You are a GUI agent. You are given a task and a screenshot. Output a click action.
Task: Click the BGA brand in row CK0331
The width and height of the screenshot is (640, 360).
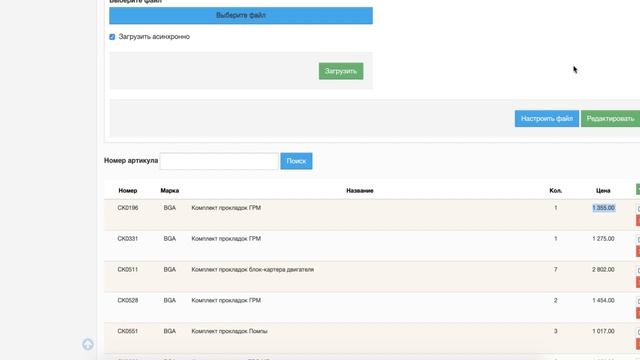pos(170,239)
